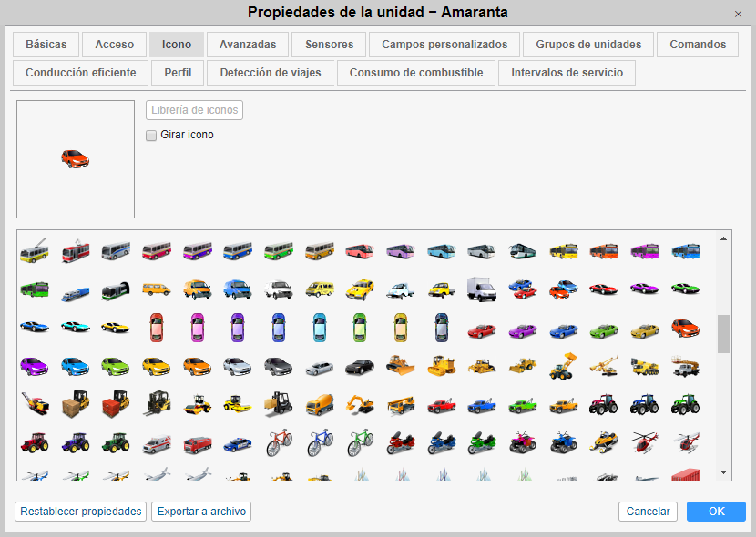Select the orange cement mixer truck icon
Image resolution: width=756 pixels, height=537 pixels.
click(319, 404)
